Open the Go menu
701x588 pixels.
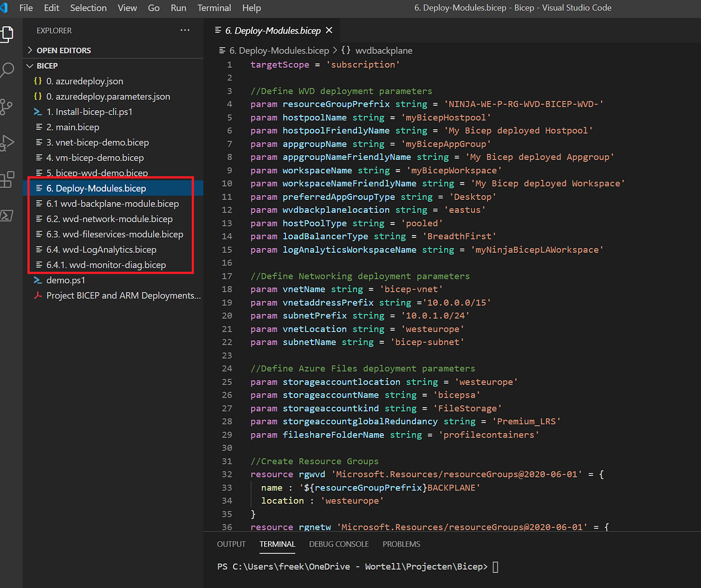coord(154,8)
